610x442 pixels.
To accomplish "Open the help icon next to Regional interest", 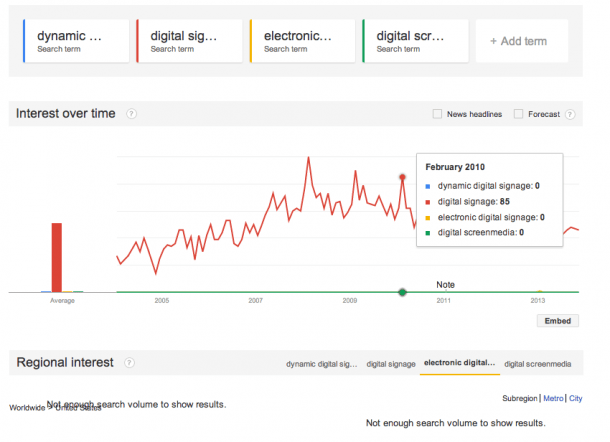I will (130, 362).
